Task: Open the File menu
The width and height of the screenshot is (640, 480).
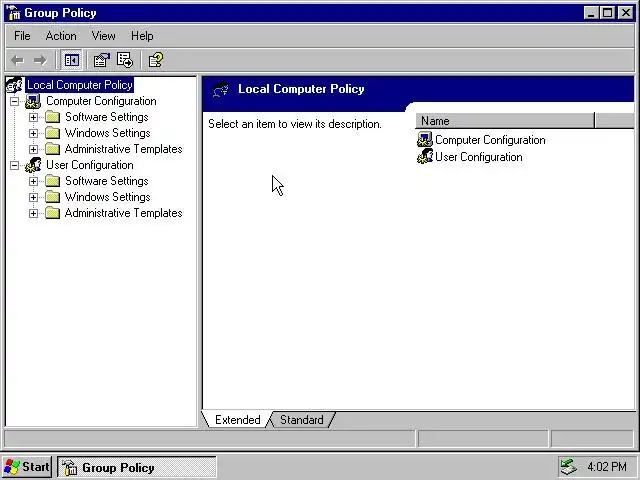Action: tap(22, 36)
